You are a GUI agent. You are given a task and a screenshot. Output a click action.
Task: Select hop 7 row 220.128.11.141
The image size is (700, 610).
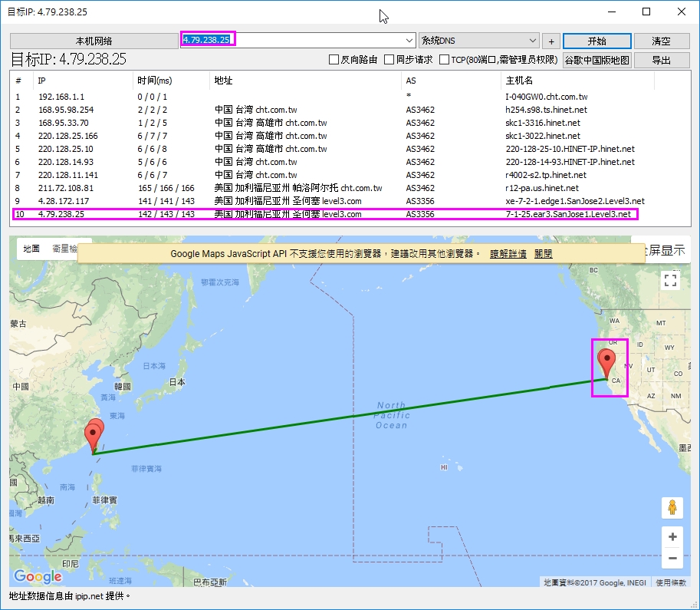(330, 175)
